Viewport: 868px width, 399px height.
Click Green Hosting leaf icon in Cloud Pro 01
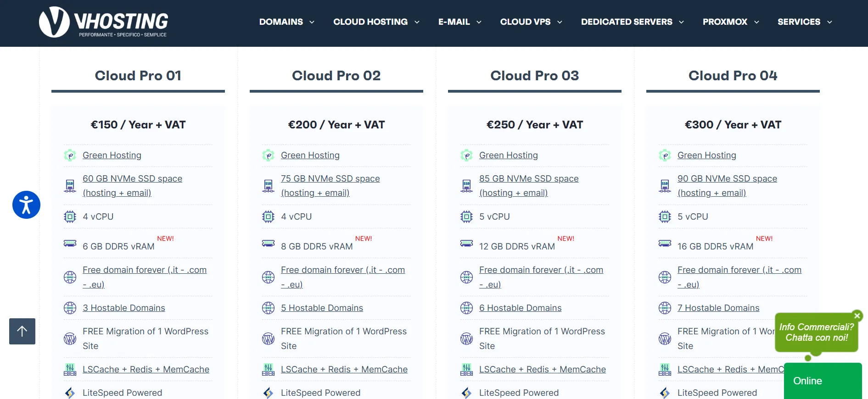pos(70,155)
